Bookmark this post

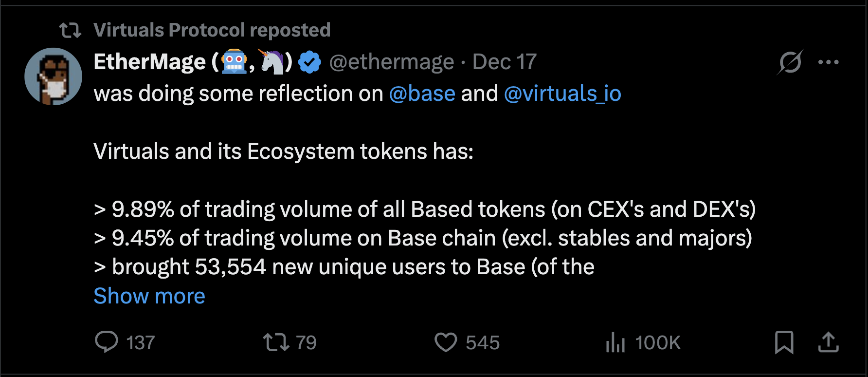(784, 342)
